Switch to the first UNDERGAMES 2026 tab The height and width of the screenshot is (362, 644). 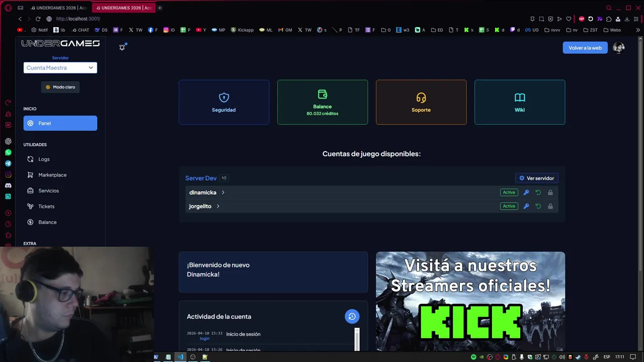click(59, 8)
